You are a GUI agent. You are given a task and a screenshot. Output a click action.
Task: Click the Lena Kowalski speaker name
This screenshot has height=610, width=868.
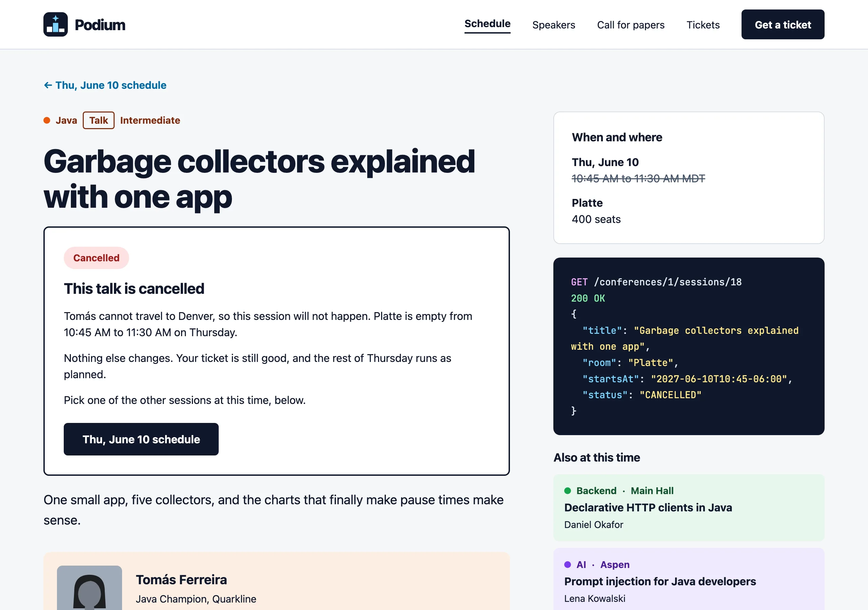coord(595,599)
